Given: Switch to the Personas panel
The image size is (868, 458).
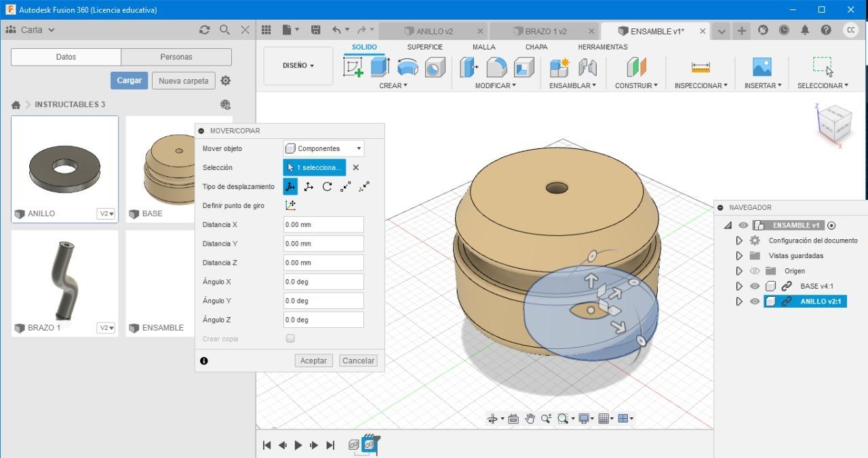Looking at the screenshot, I should [x=176, y=57].
